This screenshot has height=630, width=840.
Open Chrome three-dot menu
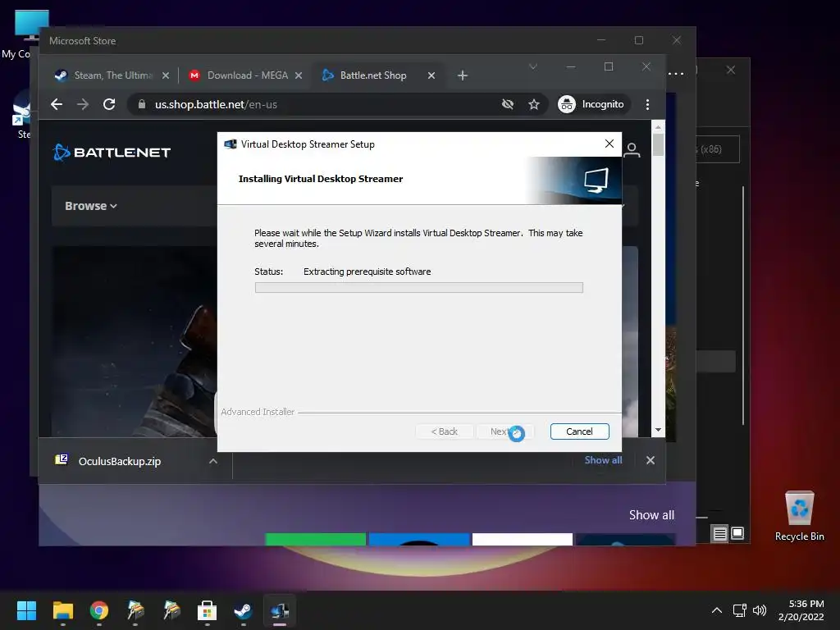(x=648, y=104)
